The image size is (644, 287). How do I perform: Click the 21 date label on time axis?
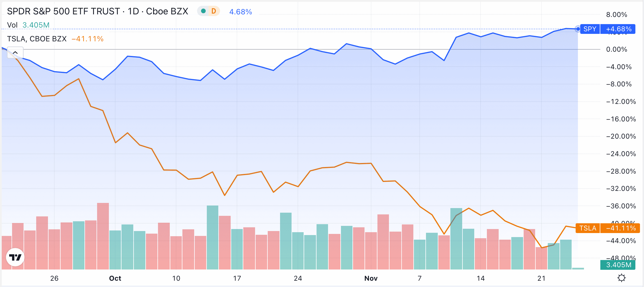(541, 278)
